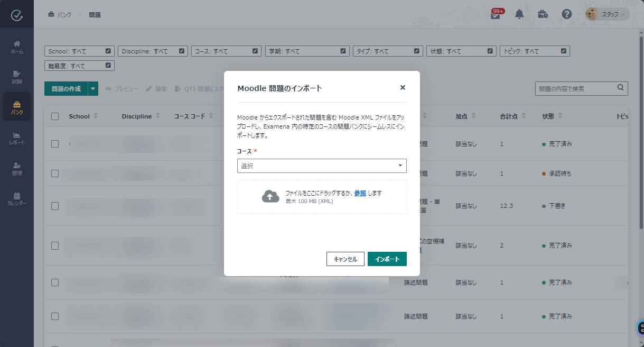
Task: Click the edit icon in 状態 filter
Action: (490, 51)
